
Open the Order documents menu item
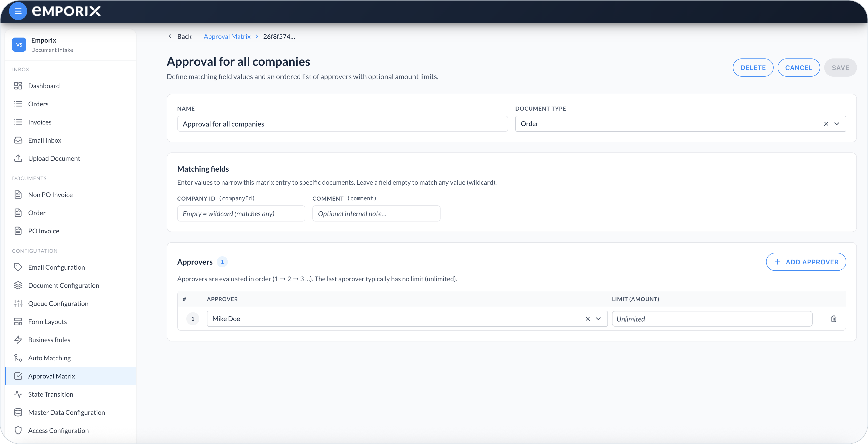point(70,213)
